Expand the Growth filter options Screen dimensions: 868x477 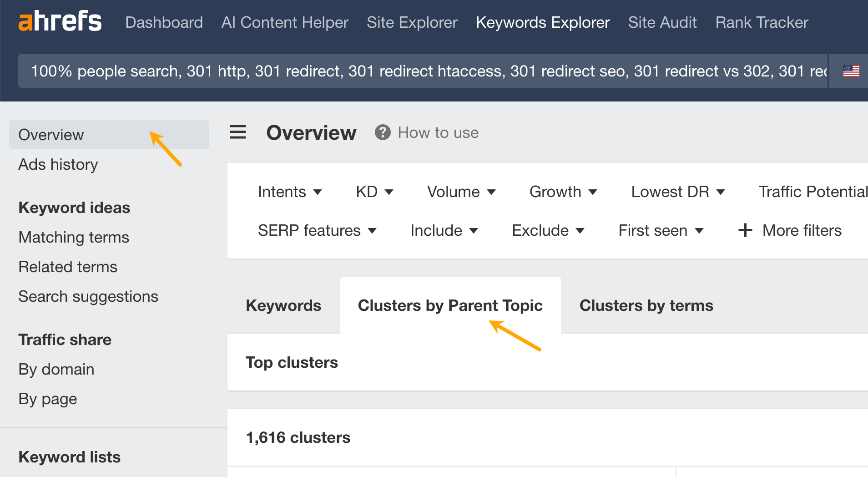pos(563,192)
